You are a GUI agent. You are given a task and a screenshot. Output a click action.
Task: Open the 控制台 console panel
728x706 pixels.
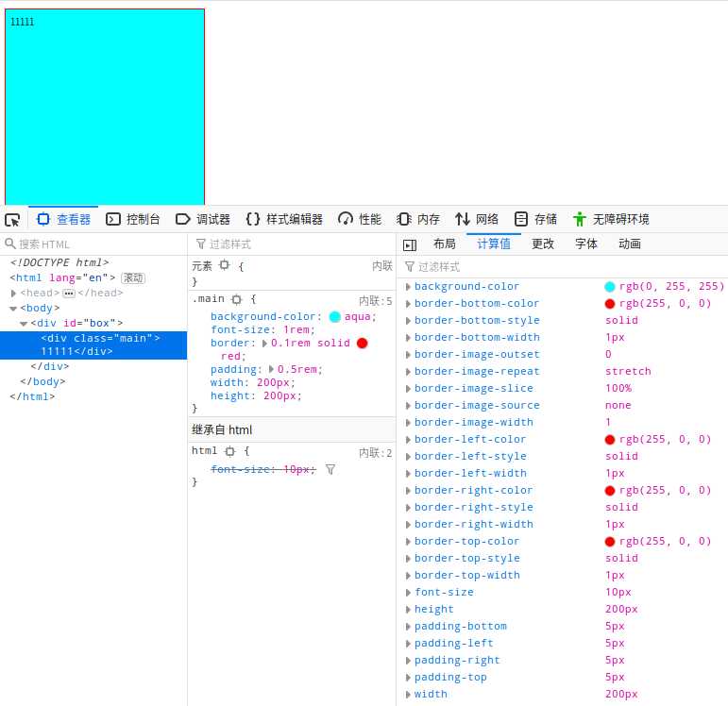133,219
